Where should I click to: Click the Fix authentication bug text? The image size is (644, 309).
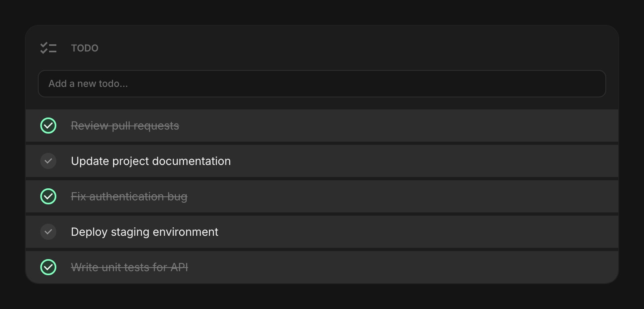point(129,196)
